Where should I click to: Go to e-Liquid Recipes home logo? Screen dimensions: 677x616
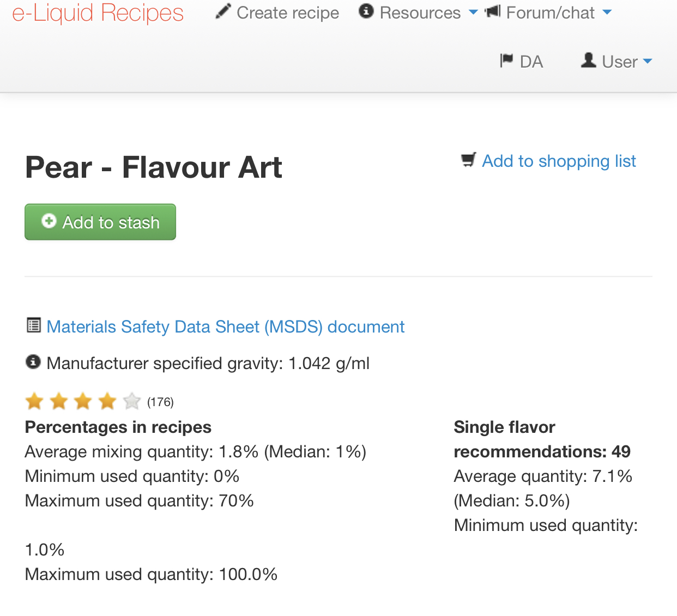[x=98, y=13]
